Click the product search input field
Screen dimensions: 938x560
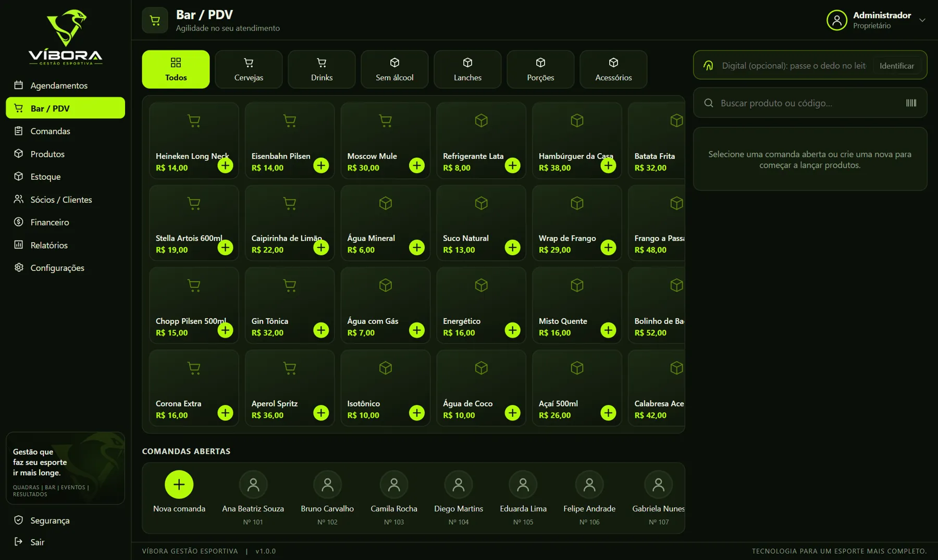tap(810, 103)
